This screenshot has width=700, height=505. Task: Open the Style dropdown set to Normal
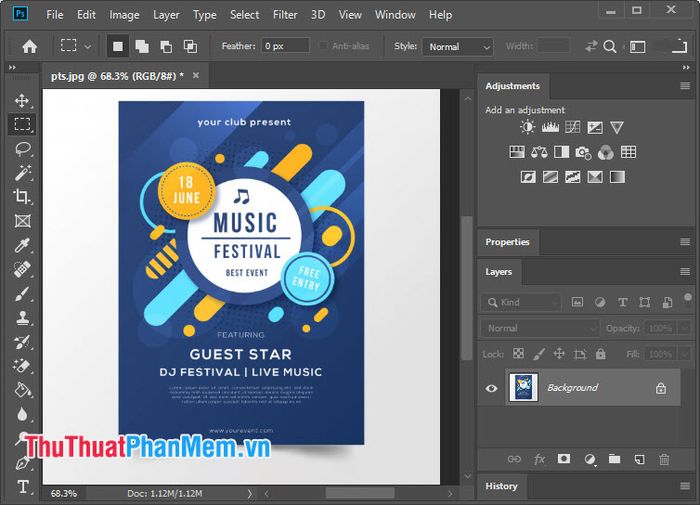(457, 47)
